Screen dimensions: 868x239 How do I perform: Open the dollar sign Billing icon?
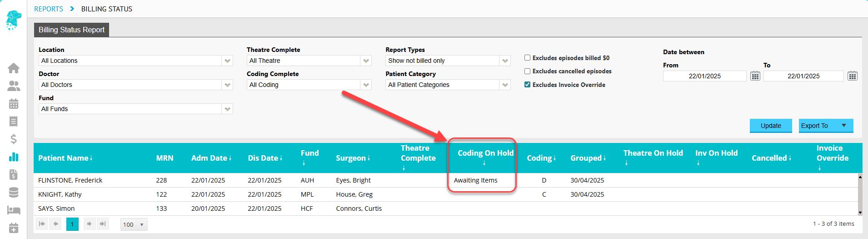(14, 139)
